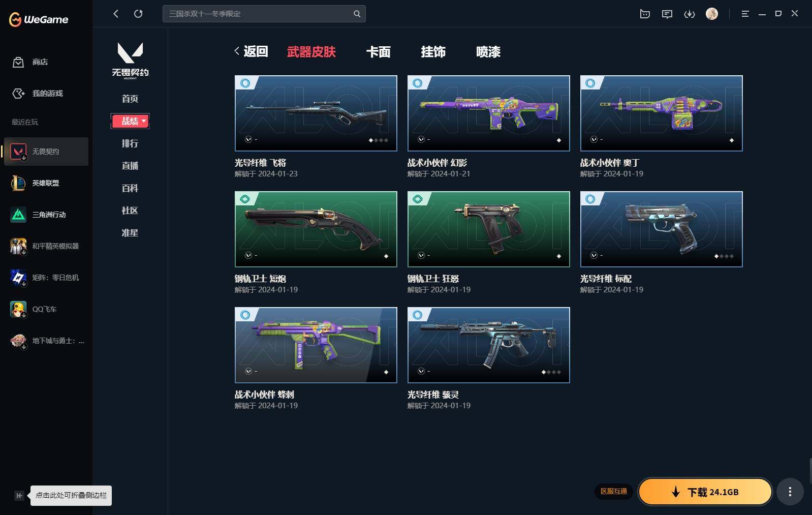Select the 战术小伙伴 蜂刺 skin thumbnail

click(316, 345)
